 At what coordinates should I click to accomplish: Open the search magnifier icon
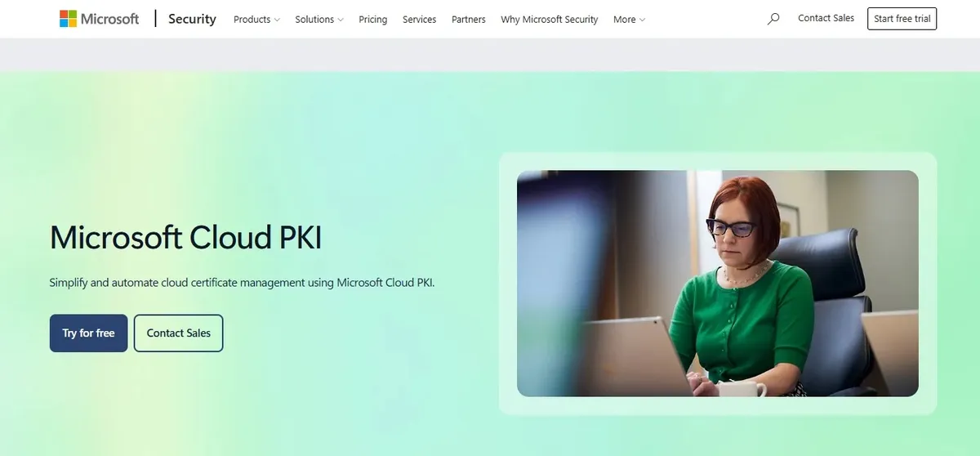click(x=773, y=19)
